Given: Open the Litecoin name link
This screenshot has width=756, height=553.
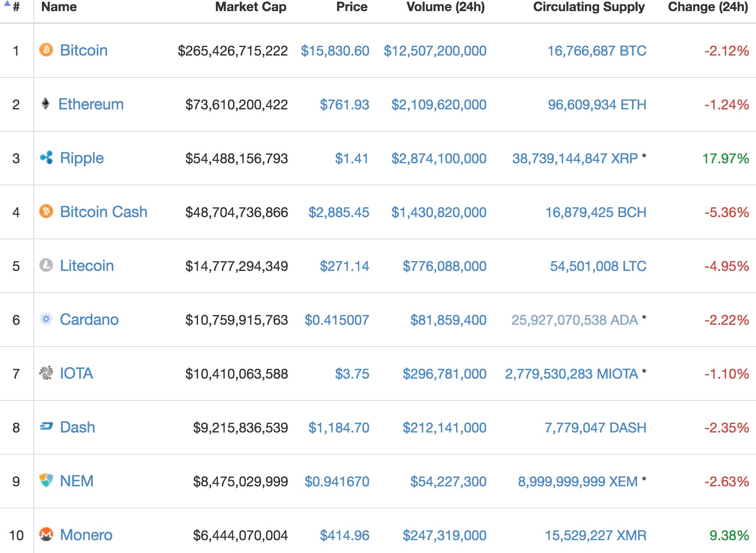Looking at the screenshot, I should [x=87, y=266].
